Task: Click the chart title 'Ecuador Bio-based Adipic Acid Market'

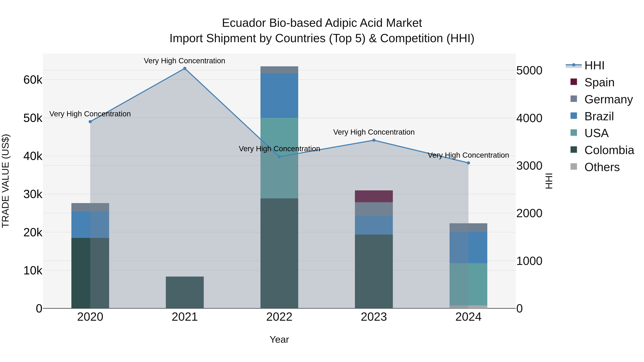Action: (322, 23)
